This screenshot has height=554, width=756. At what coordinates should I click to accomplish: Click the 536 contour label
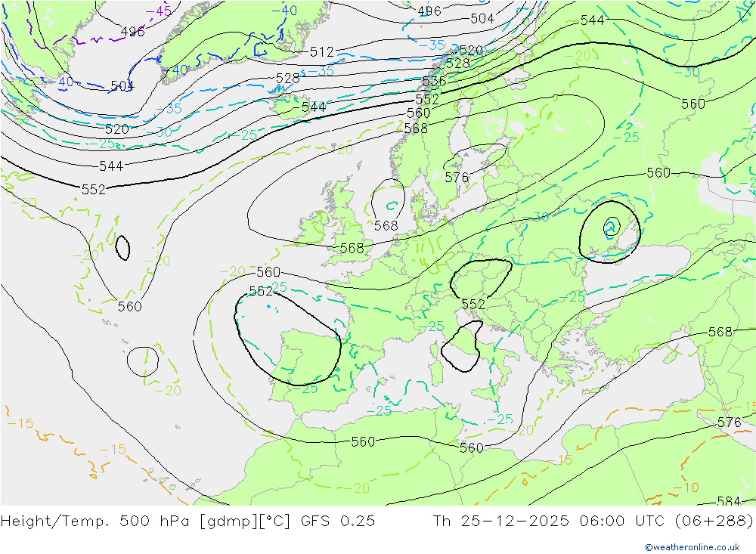pyautogui.click(x=434, y=81)
